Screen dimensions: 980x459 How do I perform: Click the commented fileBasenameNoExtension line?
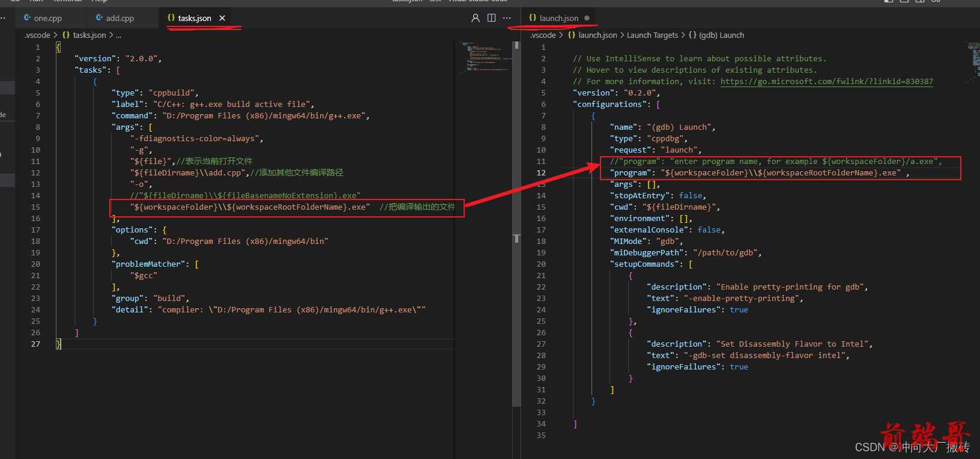pyautogui.click(x=245, y=196)
